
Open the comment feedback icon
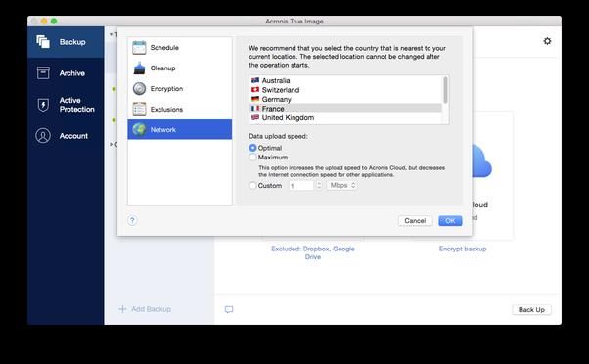pyautogui.click(x=229, y=309)
